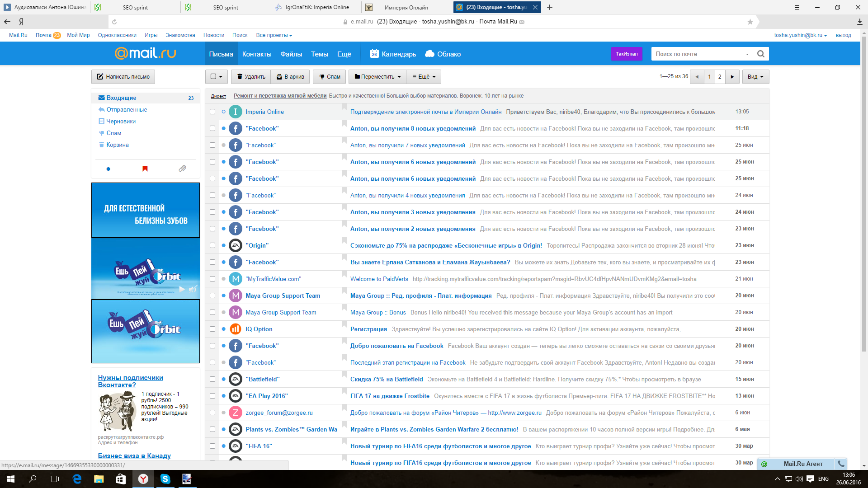Go to next page arrow
868x488 pixels.
[x=732, y=77]
